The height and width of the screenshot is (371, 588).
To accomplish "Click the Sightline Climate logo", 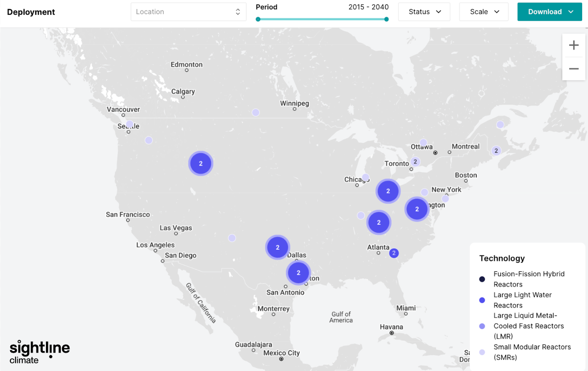I will 39,352.
